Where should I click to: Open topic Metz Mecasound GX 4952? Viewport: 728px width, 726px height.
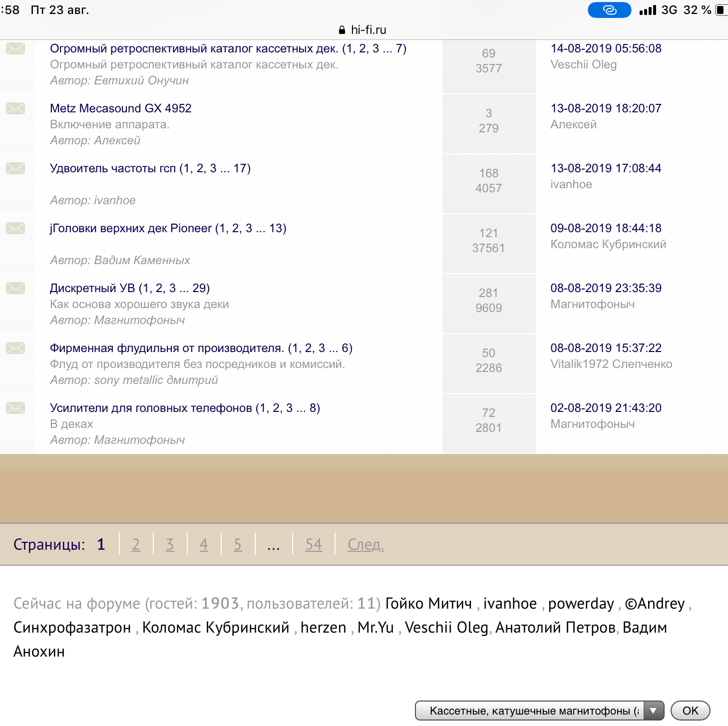click(x=121, y=108)
